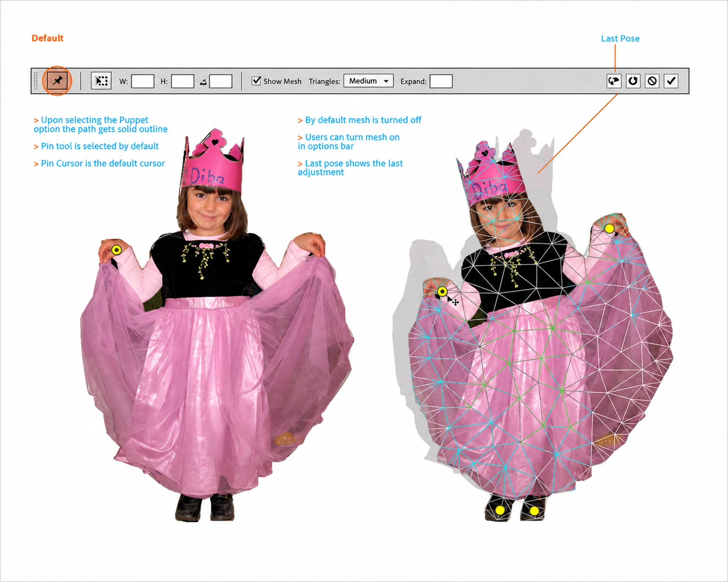
Task: Click the Last Pose icon
Action: click(x=614, y=81)
